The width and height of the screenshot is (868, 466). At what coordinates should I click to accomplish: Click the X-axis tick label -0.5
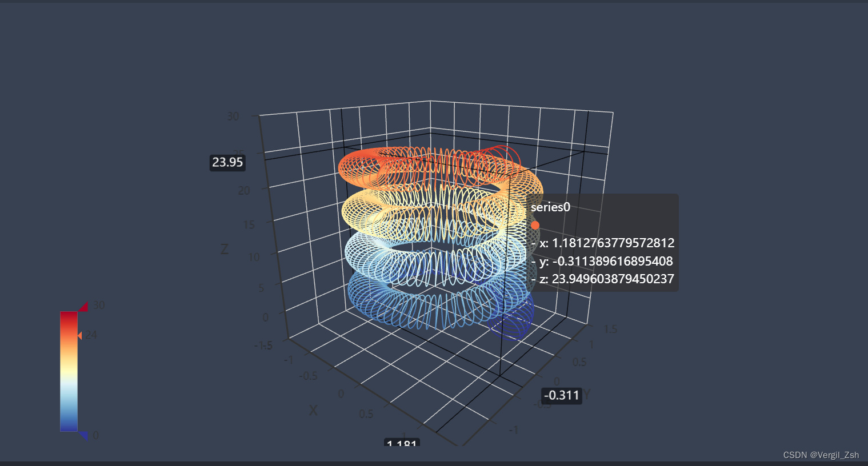coord(309,376)
